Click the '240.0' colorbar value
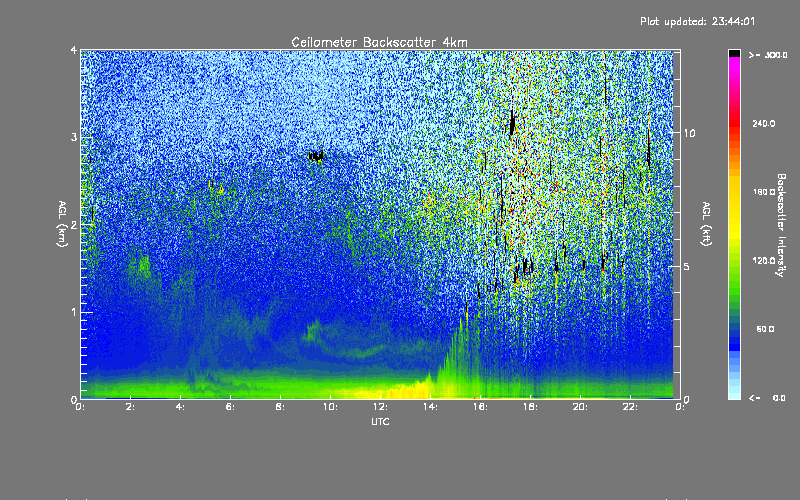The image size is (800, 500). 764,124
